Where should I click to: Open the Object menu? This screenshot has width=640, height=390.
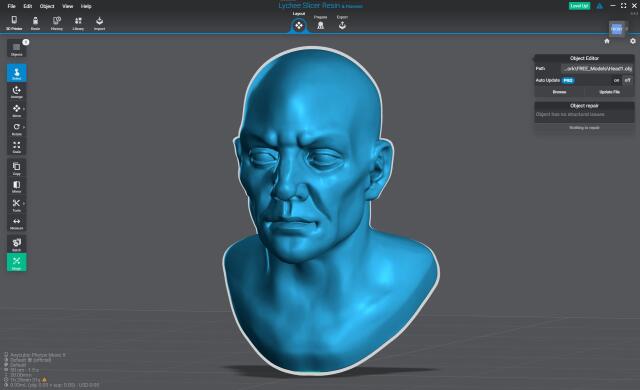point(47,6)
